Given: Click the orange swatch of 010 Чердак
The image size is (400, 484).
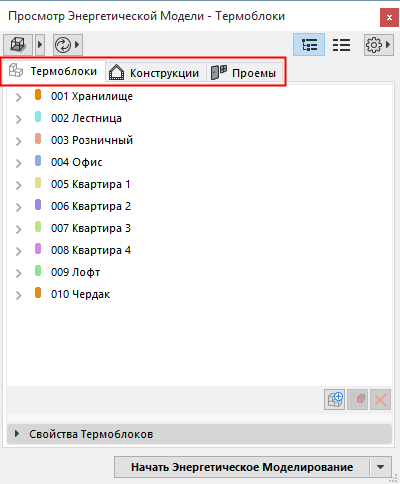Looking at the screenshot, I should (38, 293).
